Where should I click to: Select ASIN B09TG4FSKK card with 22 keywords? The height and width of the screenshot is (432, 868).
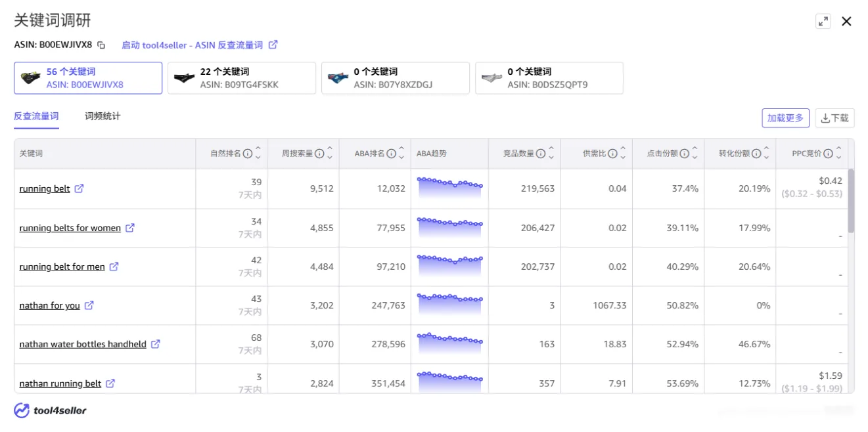(x=242, y=78)
